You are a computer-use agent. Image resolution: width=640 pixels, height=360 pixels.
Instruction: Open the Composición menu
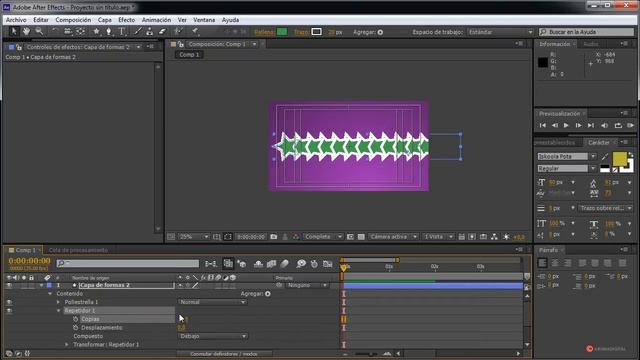point(73,20)
